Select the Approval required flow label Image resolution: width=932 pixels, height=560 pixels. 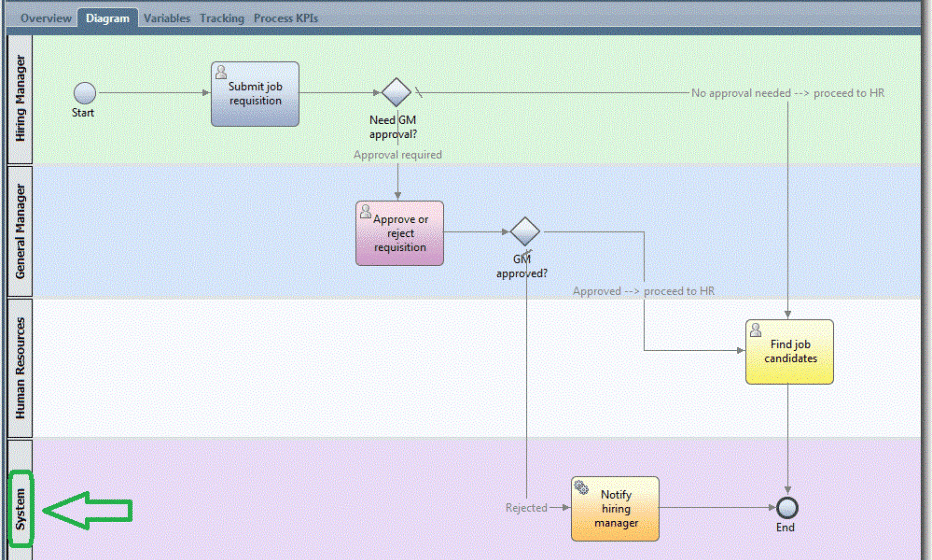[x=397, y=155]
